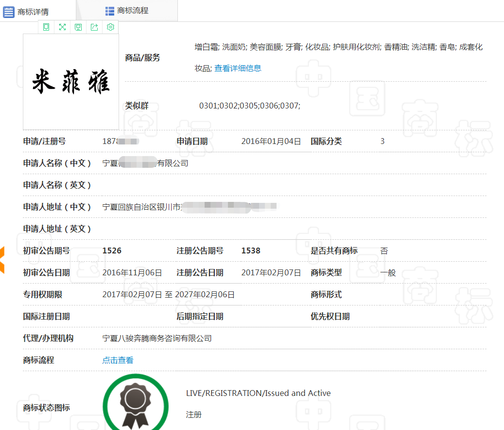Click the save floppy disk icon

[x=78, y=27]
